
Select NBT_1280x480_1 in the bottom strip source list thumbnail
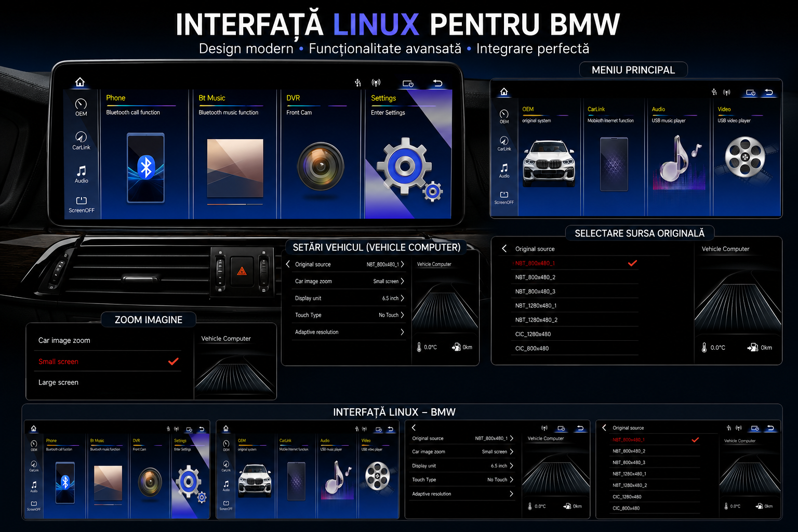(x=656, y=474)
